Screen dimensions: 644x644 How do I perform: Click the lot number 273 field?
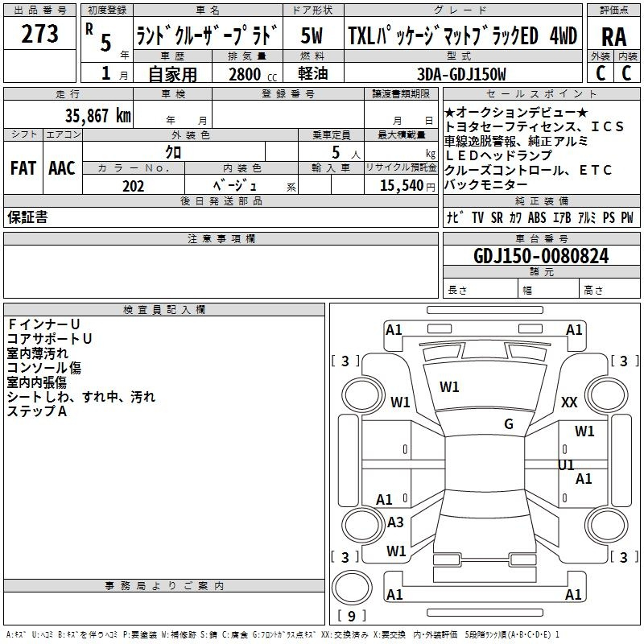tap(39, 35)
